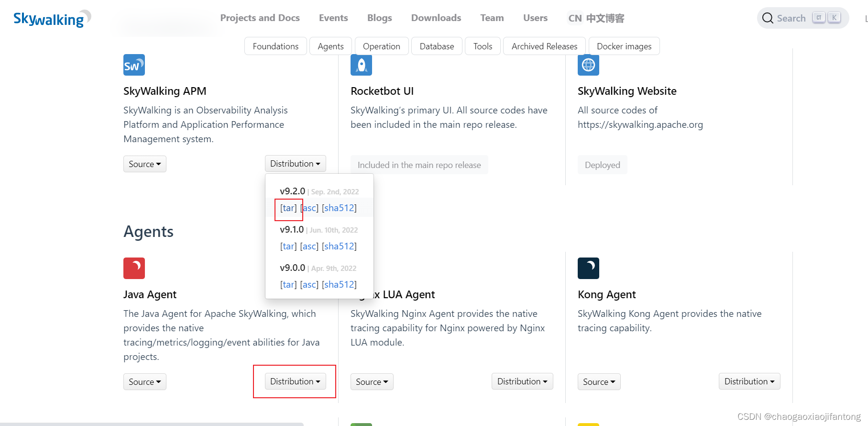Open the CN 中文博客 link
Screen dimensions: 868x426
pos(596,18)
